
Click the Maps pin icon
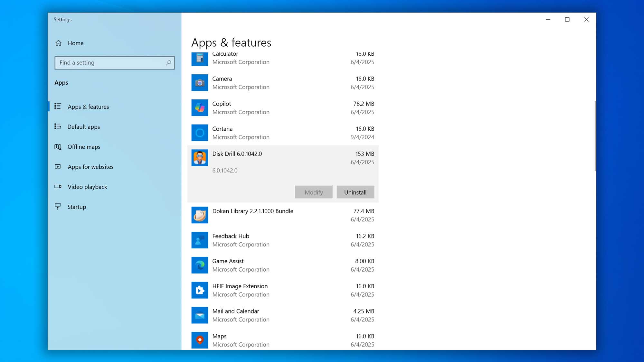pos(200,340)
